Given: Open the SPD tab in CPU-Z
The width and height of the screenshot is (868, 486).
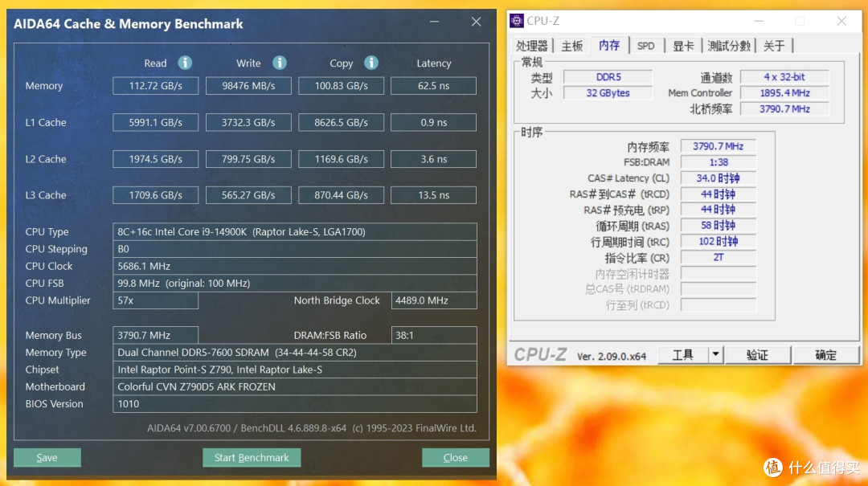Looking at the screenshot, I should click(x=645, y=46).
